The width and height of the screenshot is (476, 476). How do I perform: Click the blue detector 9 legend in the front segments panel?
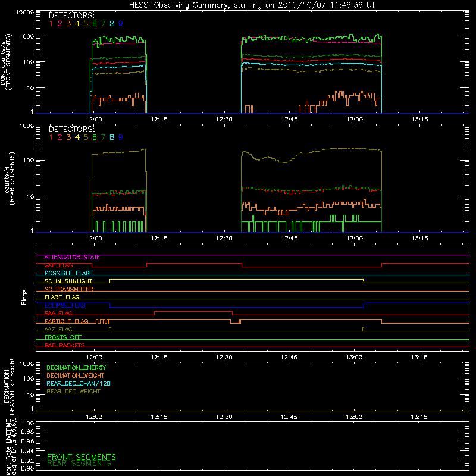pyautogui.click(x=121, y=23)
